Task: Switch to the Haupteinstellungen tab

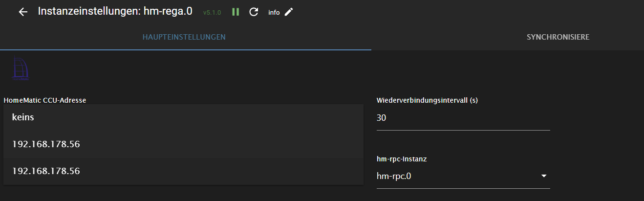Action: tap(184, 37)
